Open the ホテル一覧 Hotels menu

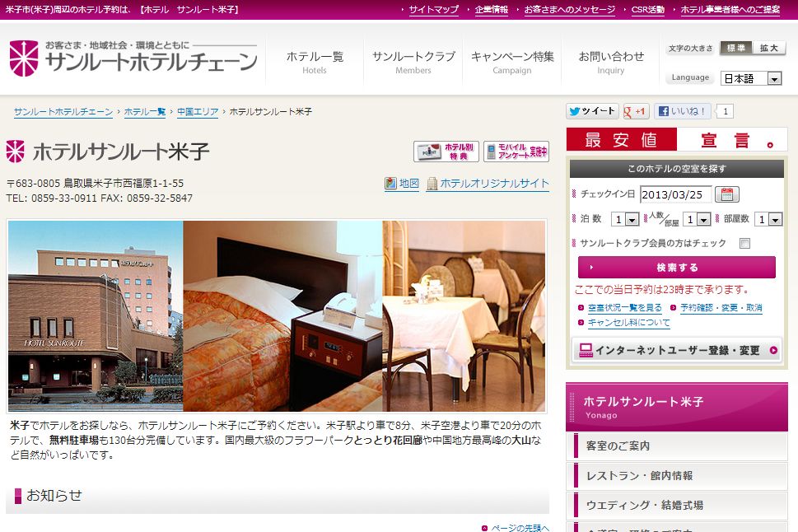[315, 61]
